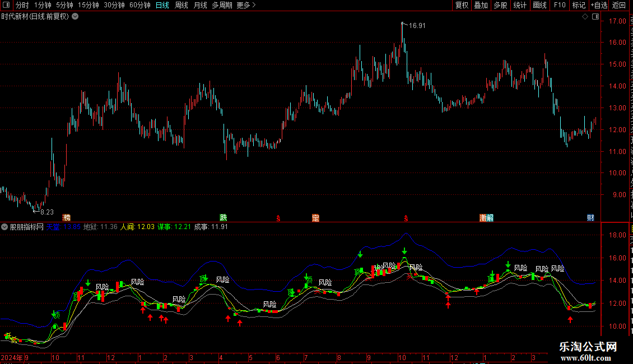Click the 返回 back button
Image resolution: width=633 pixels, height=364 pixels.
click(619, 5)
